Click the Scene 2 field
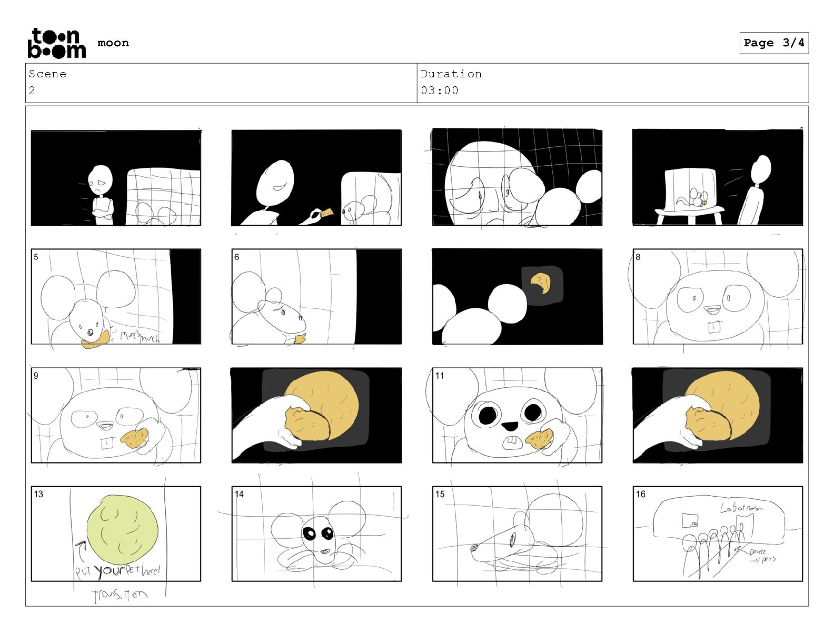Image resolution: width=834 pixels, height=644 pixels. [221, 83]
